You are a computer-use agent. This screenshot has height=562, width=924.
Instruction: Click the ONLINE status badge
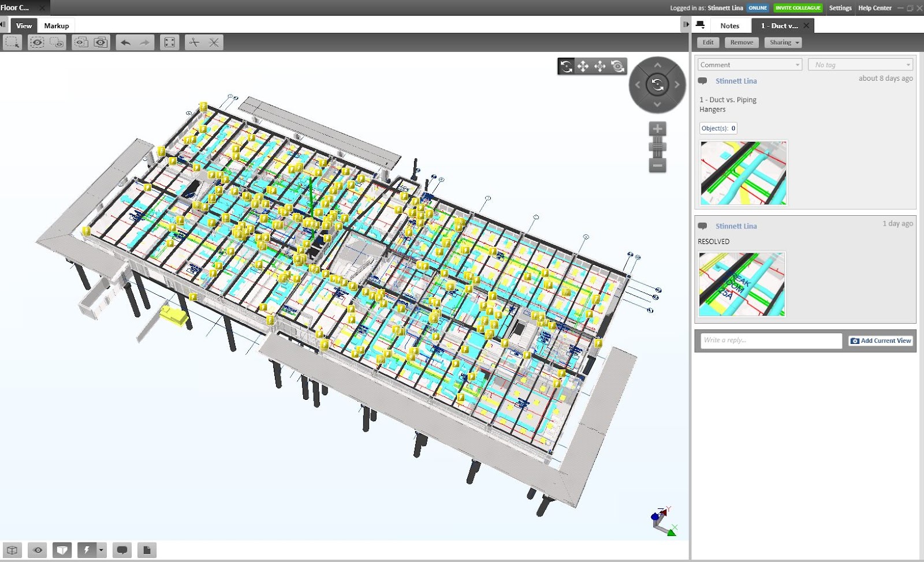[x=758, y=8]
